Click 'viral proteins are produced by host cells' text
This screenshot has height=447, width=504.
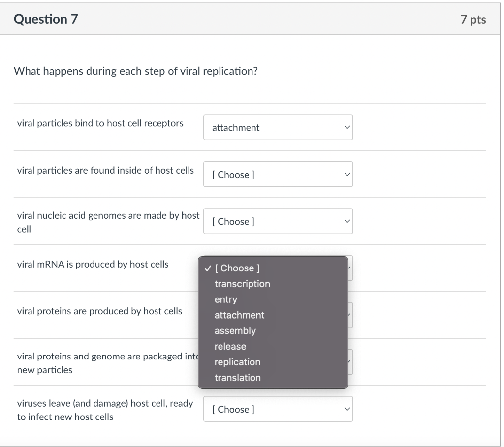99,311
